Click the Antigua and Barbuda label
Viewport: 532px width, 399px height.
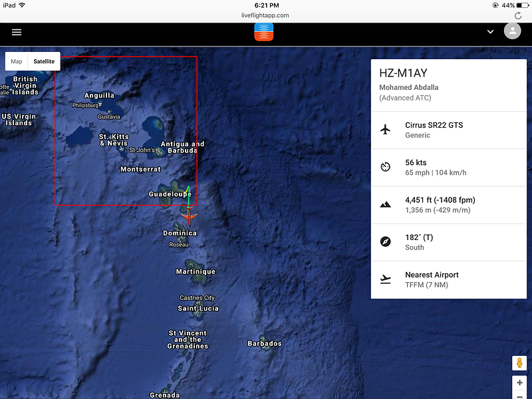pos(182,147)
